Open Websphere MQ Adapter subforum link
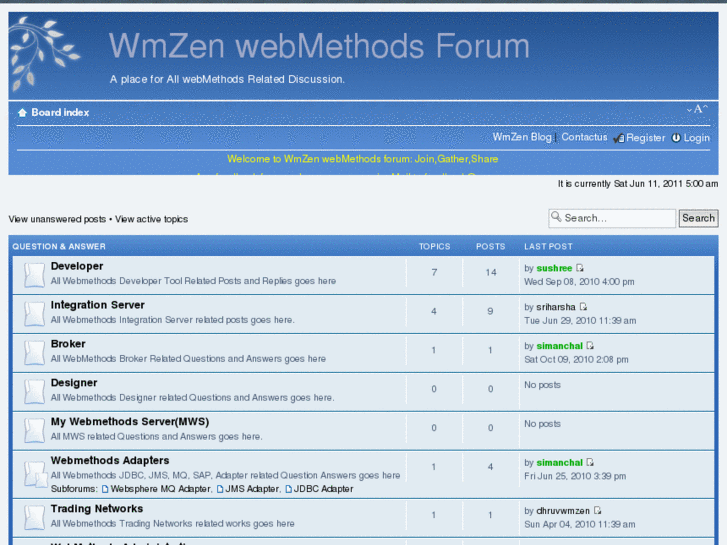Screen dimensions: 727x545 [x=160, y=489]
